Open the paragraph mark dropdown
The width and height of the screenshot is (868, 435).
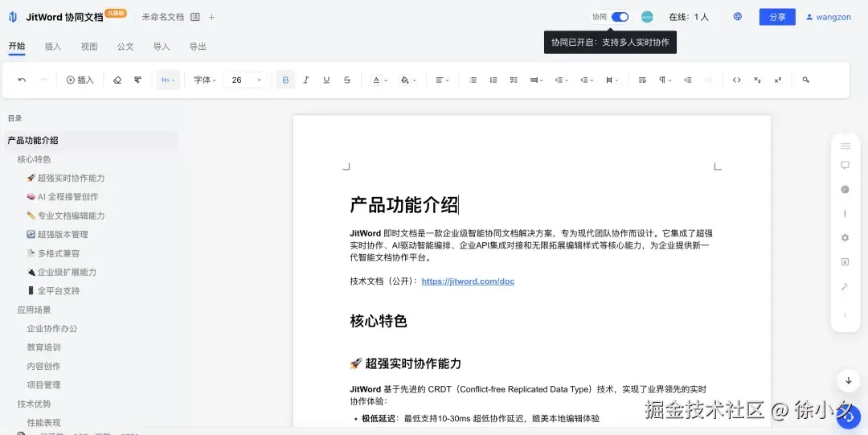[665, 80]
